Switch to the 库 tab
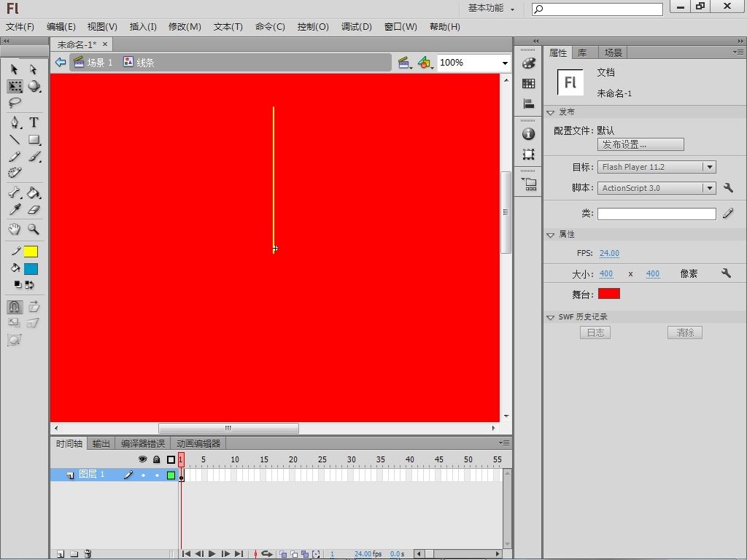 pos(582,52)
